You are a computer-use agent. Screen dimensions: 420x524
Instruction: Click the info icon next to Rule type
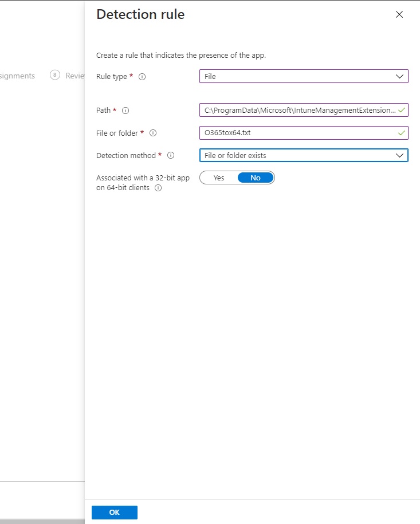(142, 77)
